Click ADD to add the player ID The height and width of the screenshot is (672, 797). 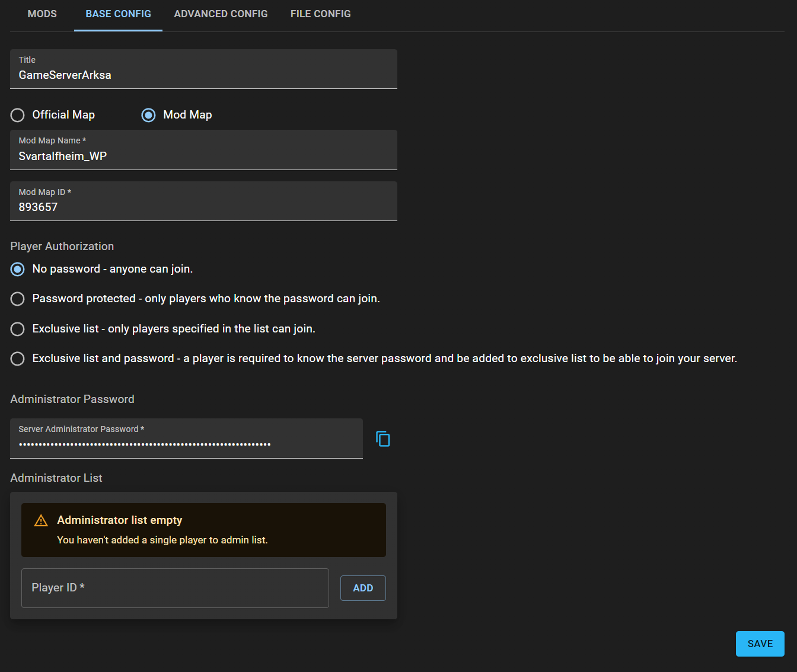click(363, 588)
